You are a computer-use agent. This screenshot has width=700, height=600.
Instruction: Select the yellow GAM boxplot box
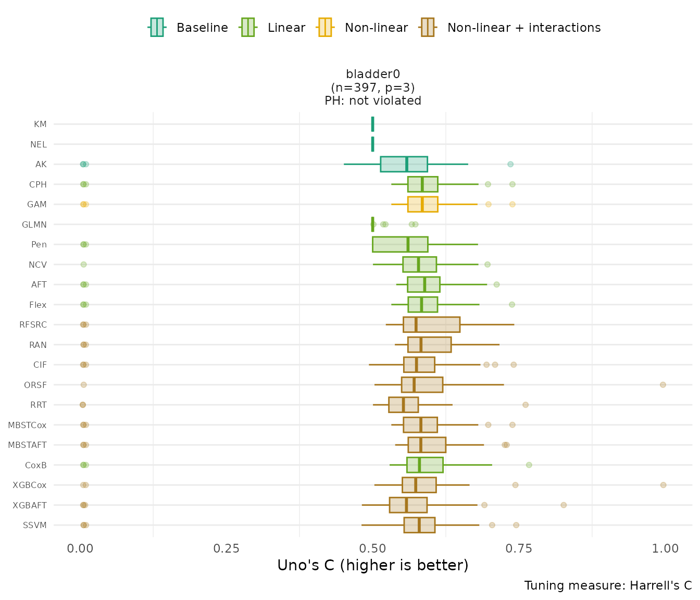coord(422,204)
